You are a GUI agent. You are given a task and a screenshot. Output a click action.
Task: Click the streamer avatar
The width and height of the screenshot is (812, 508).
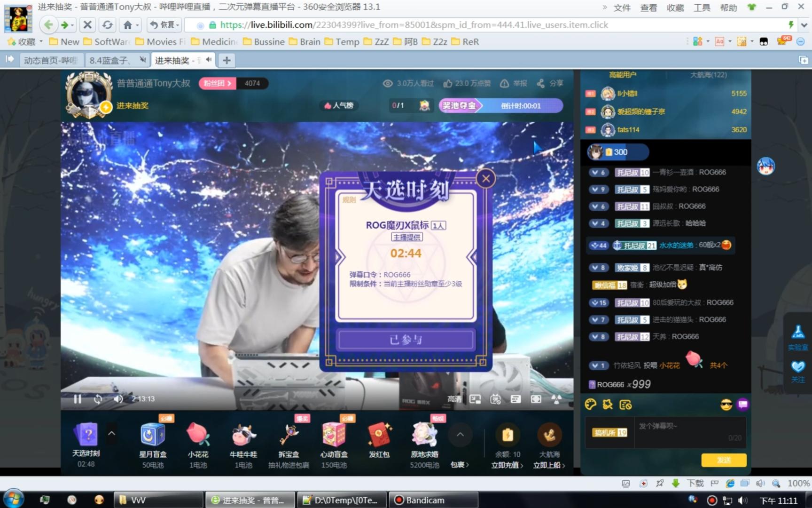[x=88, y=94]
